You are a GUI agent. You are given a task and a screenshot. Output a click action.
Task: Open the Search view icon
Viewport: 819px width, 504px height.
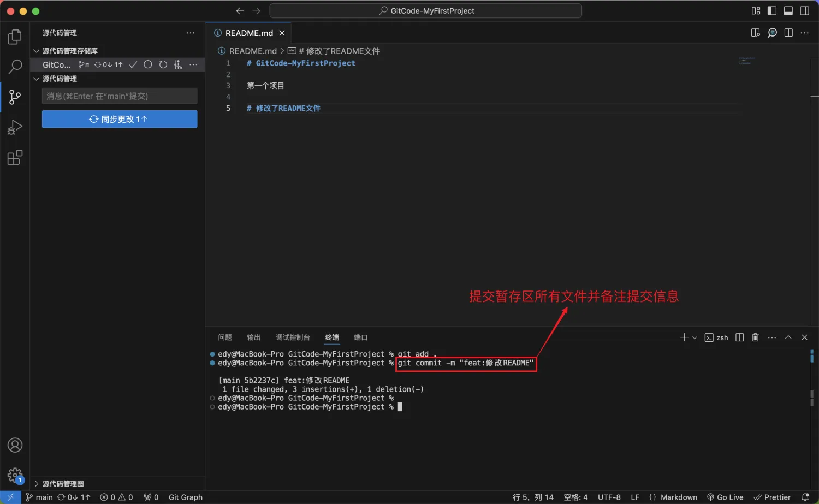click(15, 67)
